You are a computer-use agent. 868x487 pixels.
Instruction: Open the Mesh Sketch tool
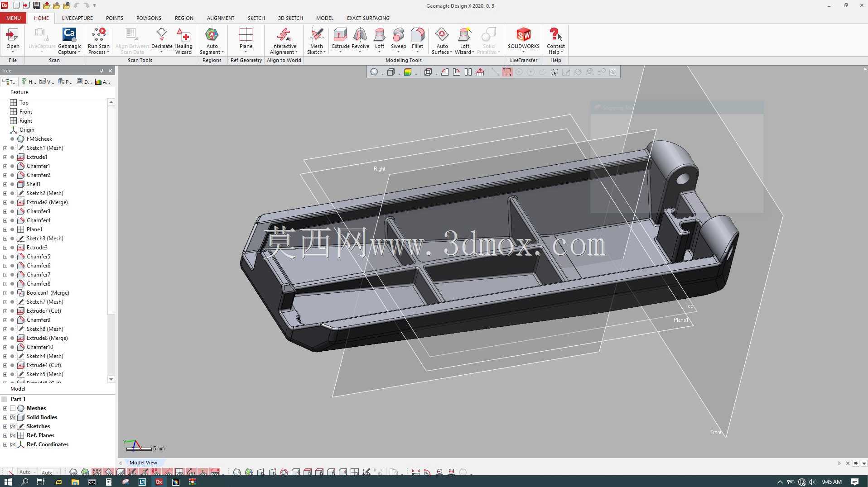point(316,41)
